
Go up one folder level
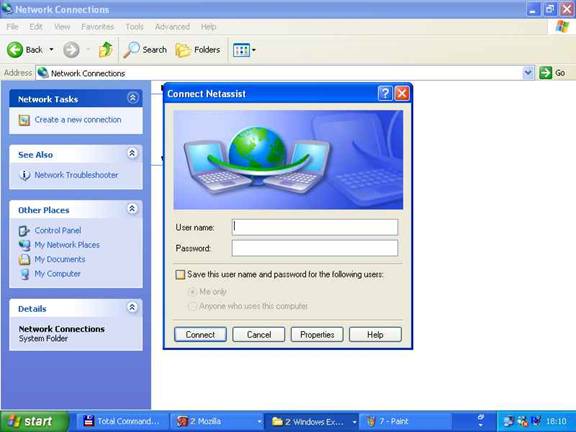[105, 50]
